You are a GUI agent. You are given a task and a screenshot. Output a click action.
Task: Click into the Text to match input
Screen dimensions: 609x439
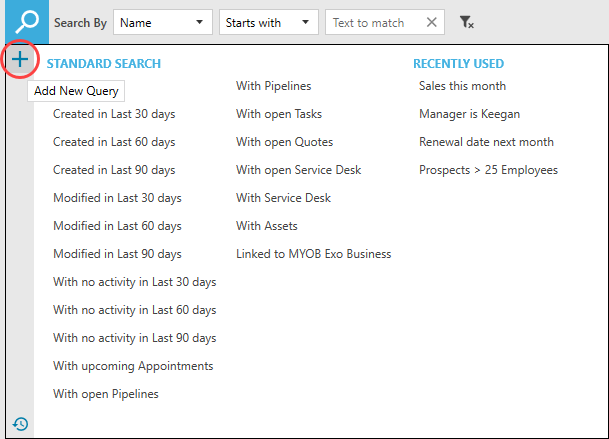[x=374, y=22]
